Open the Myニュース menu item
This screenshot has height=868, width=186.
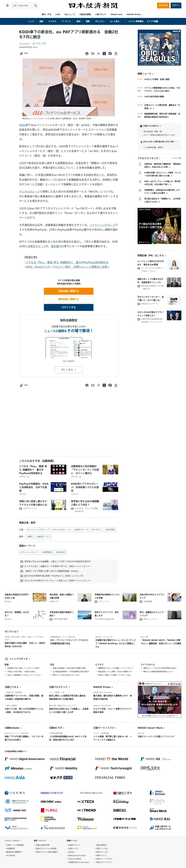point(70,14)
